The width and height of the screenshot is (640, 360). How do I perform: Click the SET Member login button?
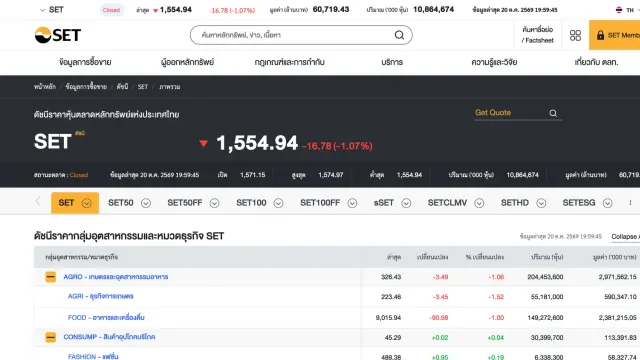pos(614,35)
